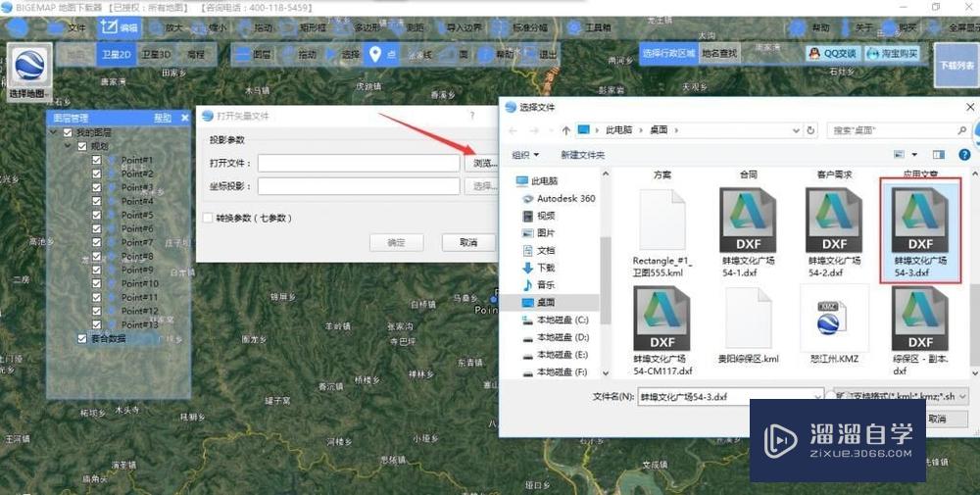980x495 pixels.
Task: Select the 矩形框 rectangle selection tool
Action: click(304, 28)
